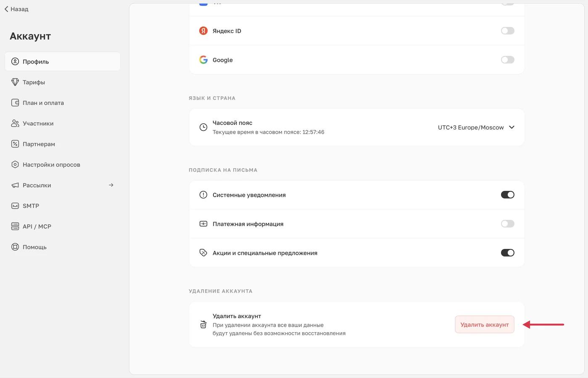Click the Системные уведомления alert icon
Screen dimensions: 588x378
pos(203,195)
